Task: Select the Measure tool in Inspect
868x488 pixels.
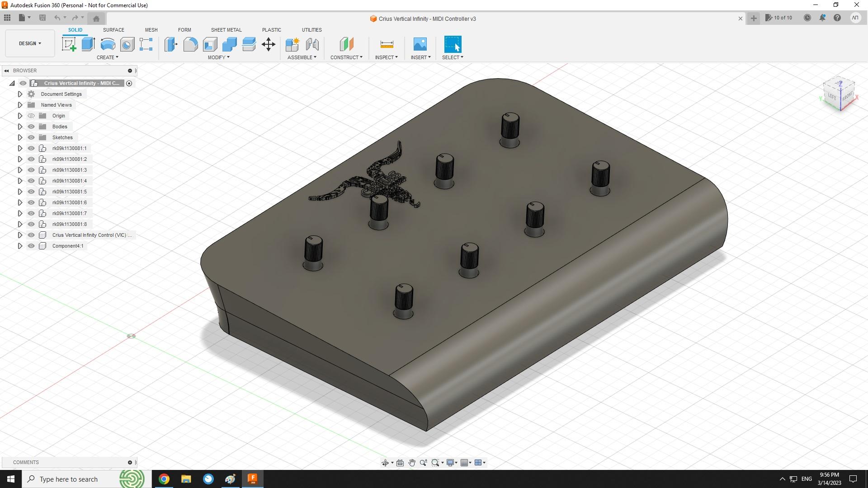Action: click(387, 44)
